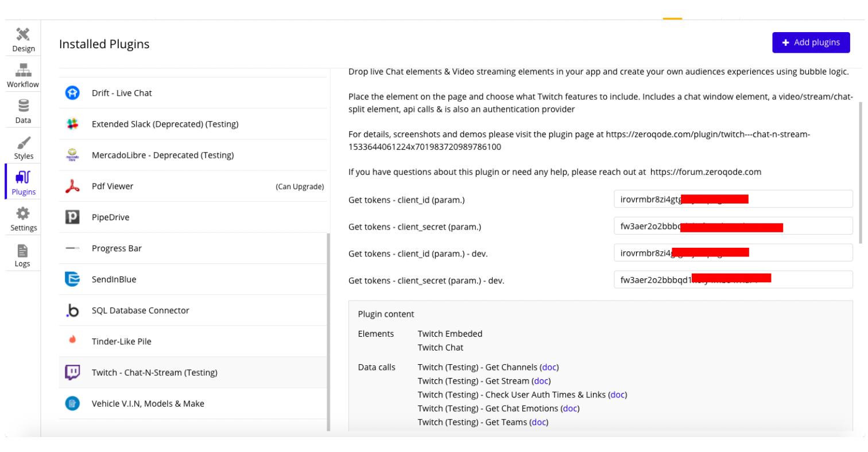Click the Pdf Viewer plugin icon

tap(72, 186)
